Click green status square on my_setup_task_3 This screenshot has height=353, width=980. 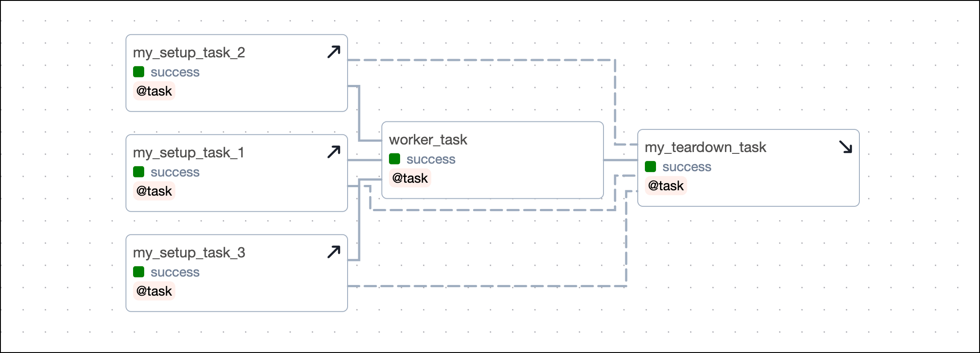pos(138,272)
